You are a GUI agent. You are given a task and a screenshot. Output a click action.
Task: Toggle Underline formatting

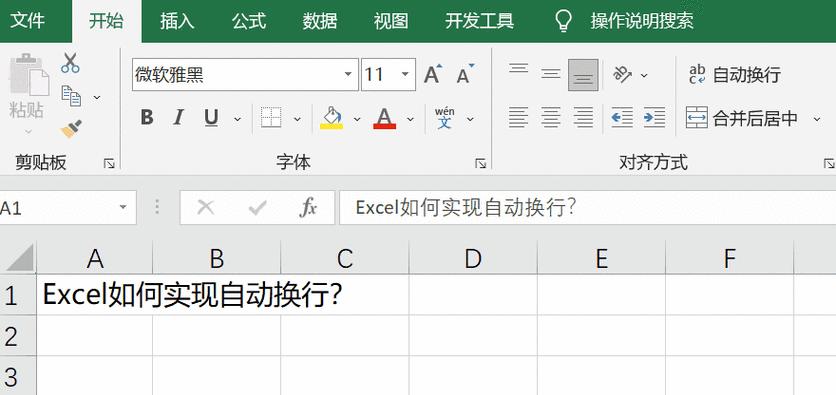point(211,117)
